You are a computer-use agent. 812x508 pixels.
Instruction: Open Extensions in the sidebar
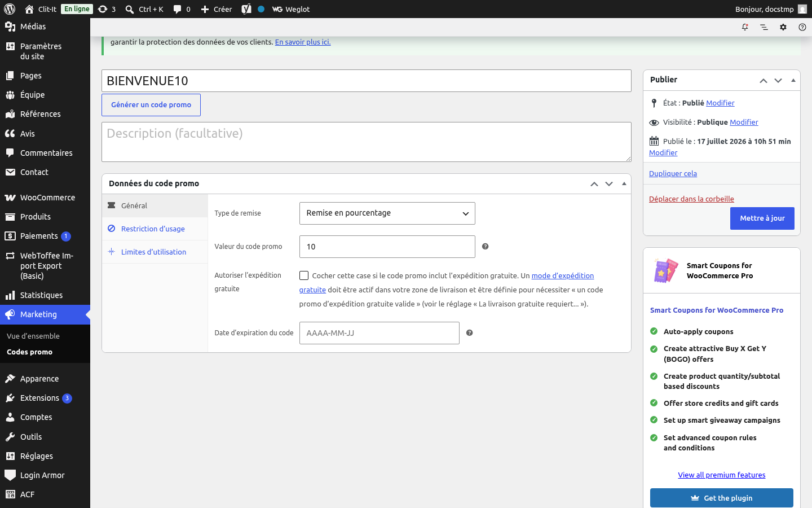click(45, 398)
